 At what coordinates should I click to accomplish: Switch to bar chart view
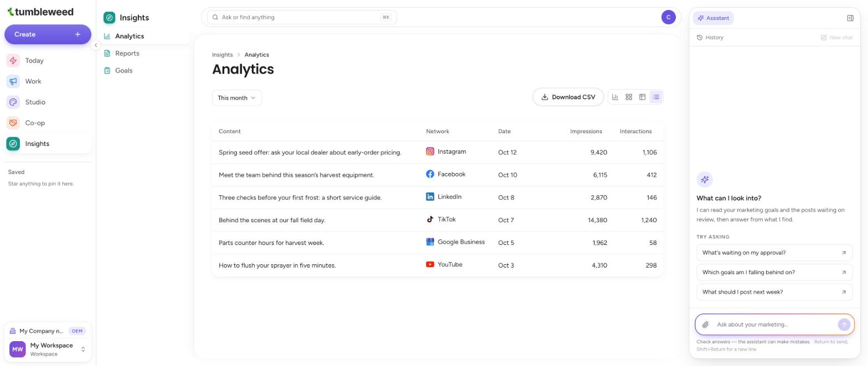(x=615, y=97)
